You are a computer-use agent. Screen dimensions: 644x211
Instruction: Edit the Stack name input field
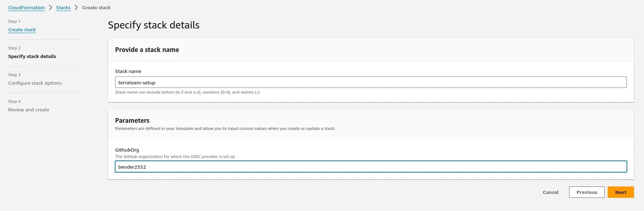point(371,82)
